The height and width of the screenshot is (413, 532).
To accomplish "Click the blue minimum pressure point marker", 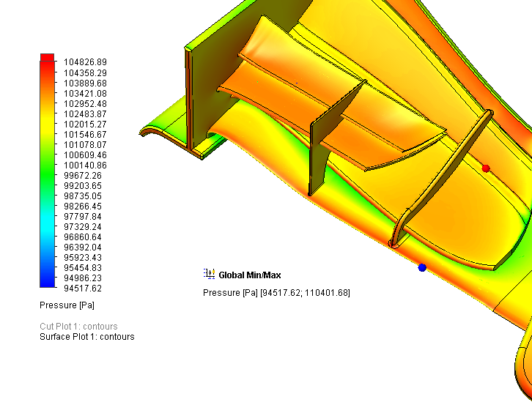I will [x=422, y=267].
